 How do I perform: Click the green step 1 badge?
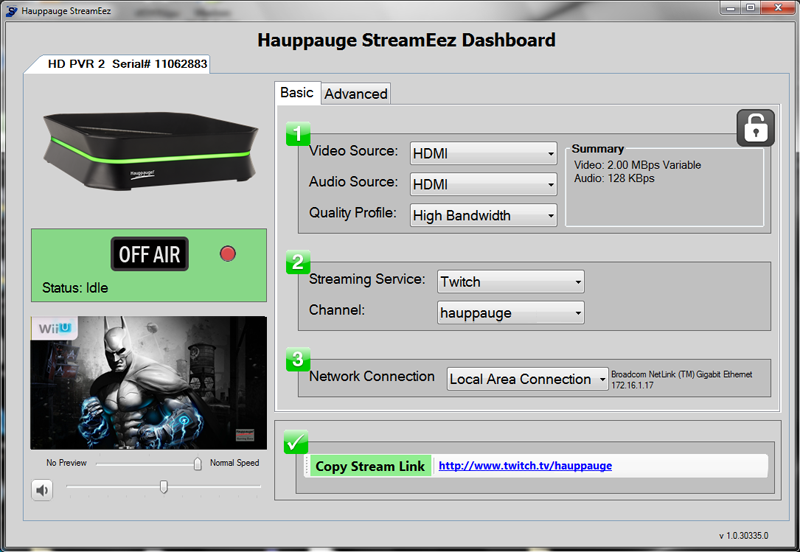298,135
